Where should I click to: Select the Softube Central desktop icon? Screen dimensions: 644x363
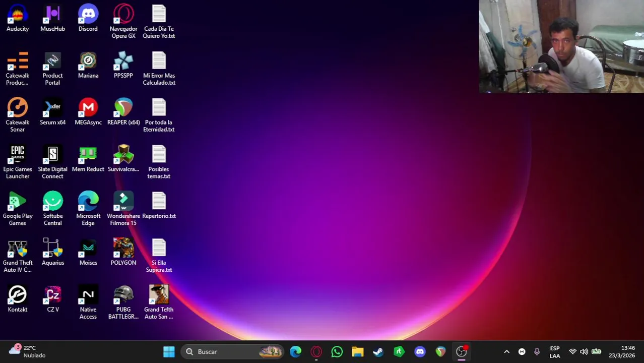point(53,209)
